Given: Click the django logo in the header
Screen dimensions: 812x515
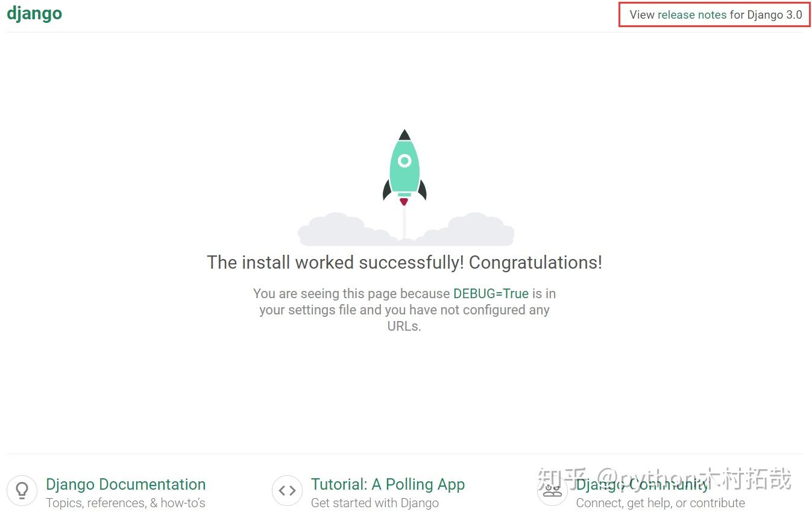Looking at the screenshot, I should click(x=34, y=14).
